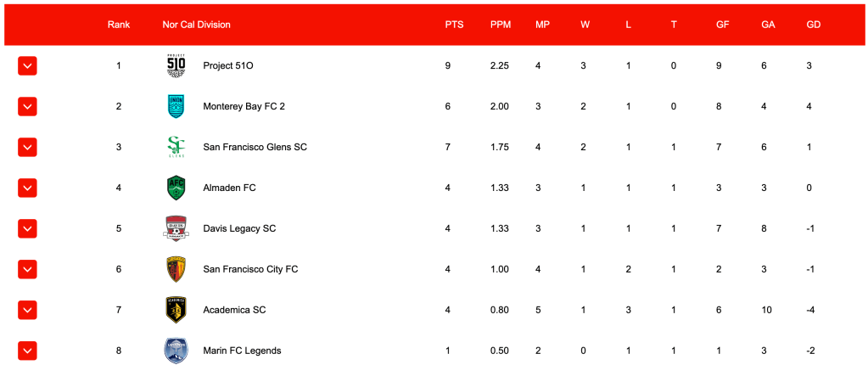The width and height of the screenshot is (868, 365).
Task: Click the San Francisco City FC crest
Action: click(176, 269)
